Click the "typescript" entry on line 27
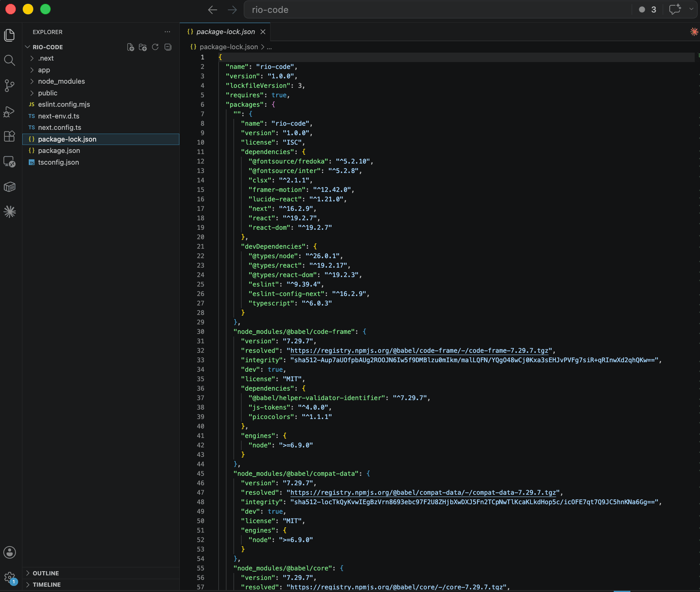The height and width of the screenshot is (592, 700). (x=271, y=303)
